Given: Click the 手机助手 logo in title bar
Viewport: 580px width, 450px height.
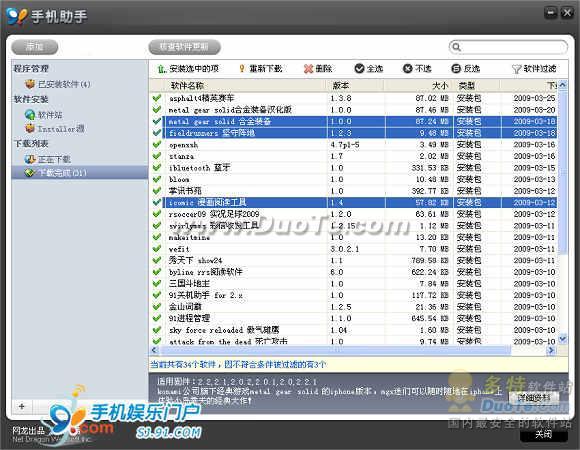Looking at the screenshot, I should tap(17, 16).
